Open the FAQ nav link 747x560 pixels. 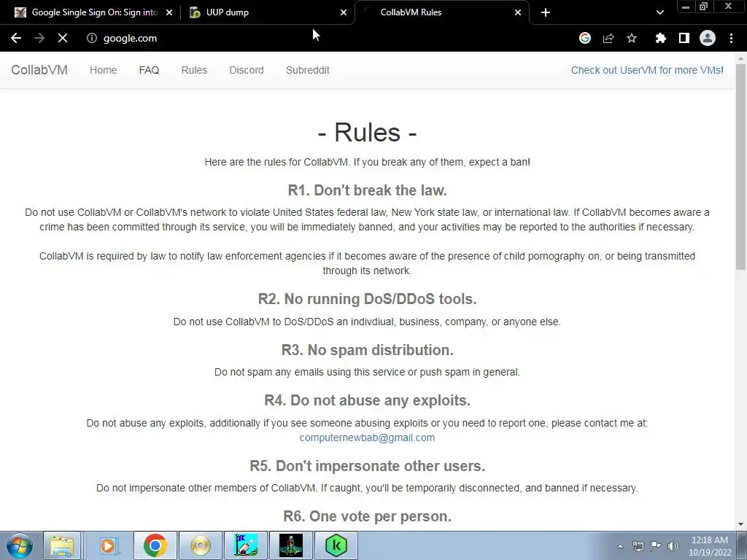[149, 70]
